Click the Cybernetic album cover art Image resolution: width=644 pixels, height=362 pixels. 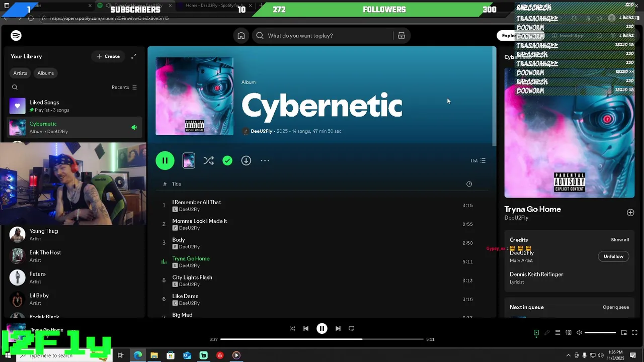[194, 96]
